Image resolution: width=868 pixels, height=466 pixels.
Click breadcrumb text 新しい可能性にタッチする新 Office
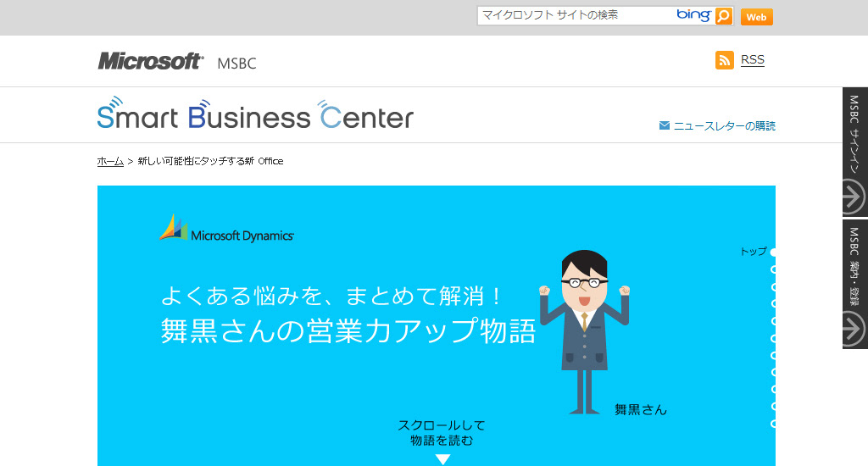pos(210,161)
